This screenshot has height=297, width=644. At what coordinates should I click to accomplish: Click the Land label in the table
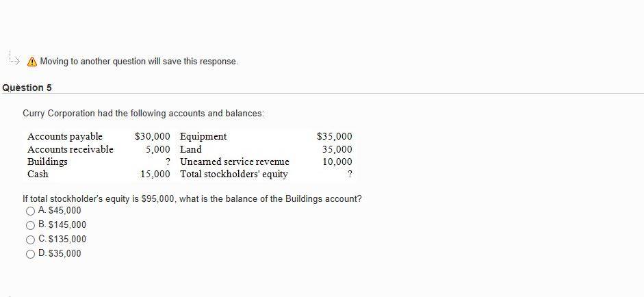pyautogui.click(x=190, y=149)
